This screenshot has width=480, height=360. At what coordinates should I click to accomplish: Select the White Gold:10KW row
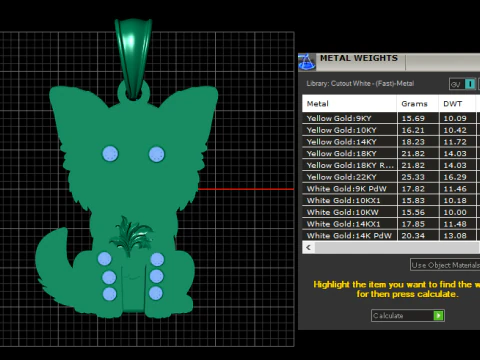click(x=391, y=212)
